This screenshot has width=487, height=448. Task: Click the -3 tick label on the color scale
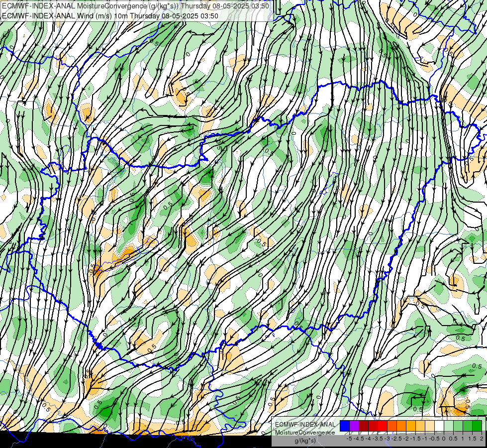[388, 439]
